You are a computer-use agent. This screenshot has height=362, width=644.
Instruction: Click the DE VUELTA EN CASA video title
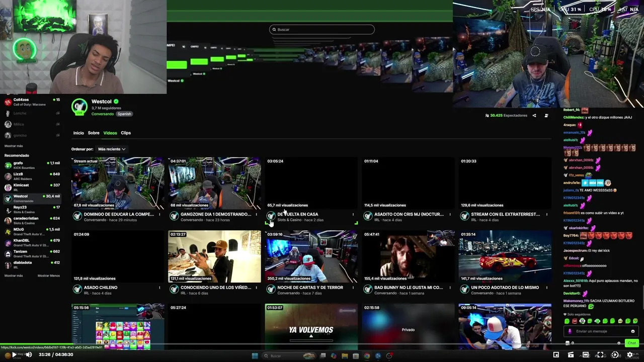tap(298, 214)
